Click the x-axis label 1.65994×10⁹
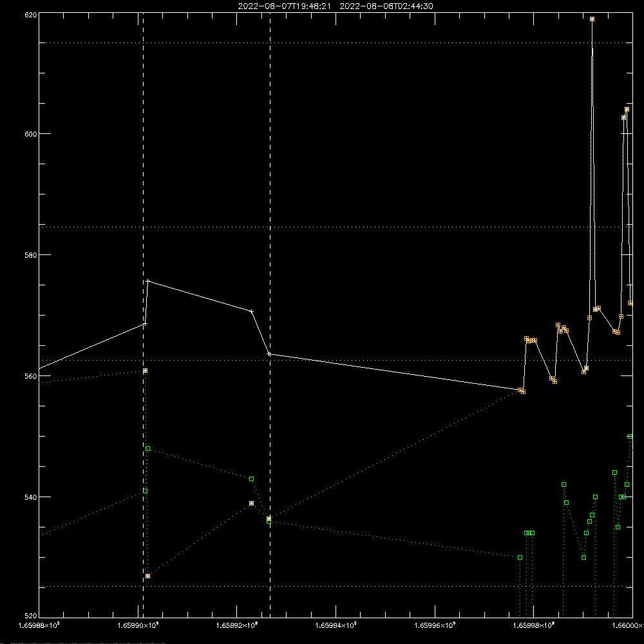The width and height of the screenshot is (644, 644). coord(336,625)
